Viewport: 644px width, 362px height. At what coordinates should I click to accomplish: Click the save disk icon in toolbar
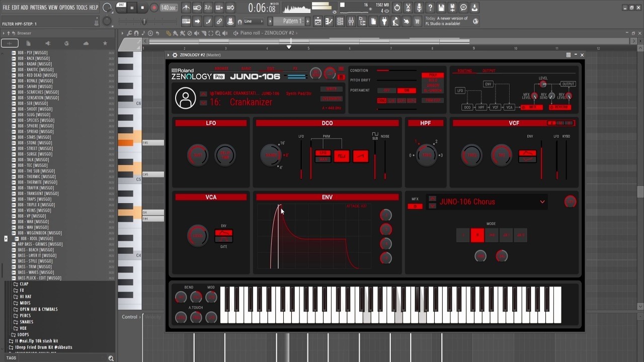pyautogui.click(x=441, y=8)
